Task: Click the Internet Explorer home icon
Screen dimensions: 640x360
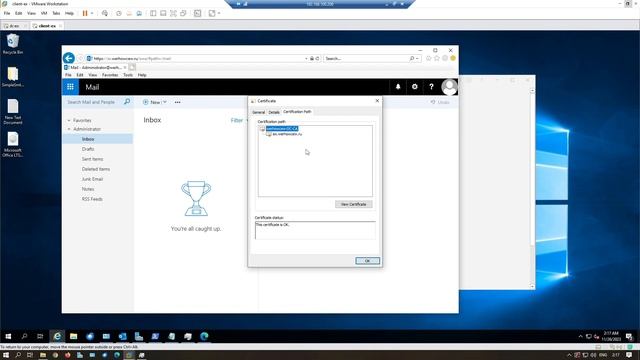Action: click(x=429, y=58)
